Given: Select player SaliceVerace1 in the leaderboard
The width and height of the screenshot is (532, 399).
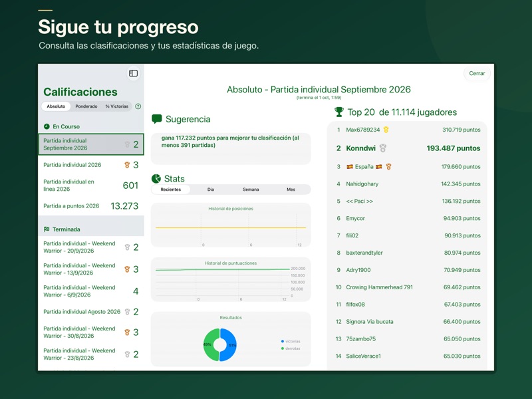Looking at the screenshot, I should tap(408, 356).
